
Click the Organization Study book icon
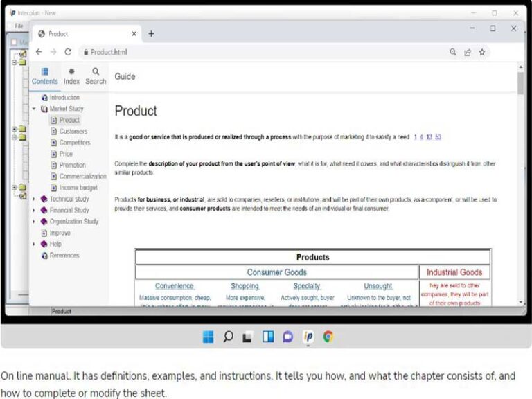[x=44, y=222]
